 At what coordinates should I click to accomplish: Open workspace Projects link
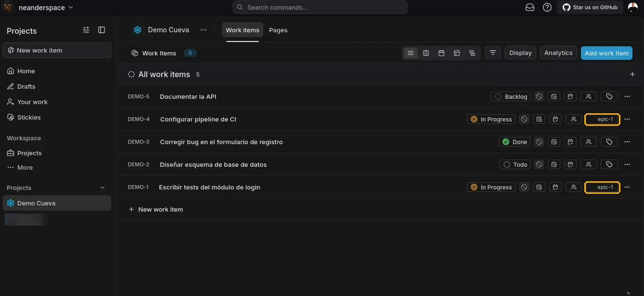point(57,153)
